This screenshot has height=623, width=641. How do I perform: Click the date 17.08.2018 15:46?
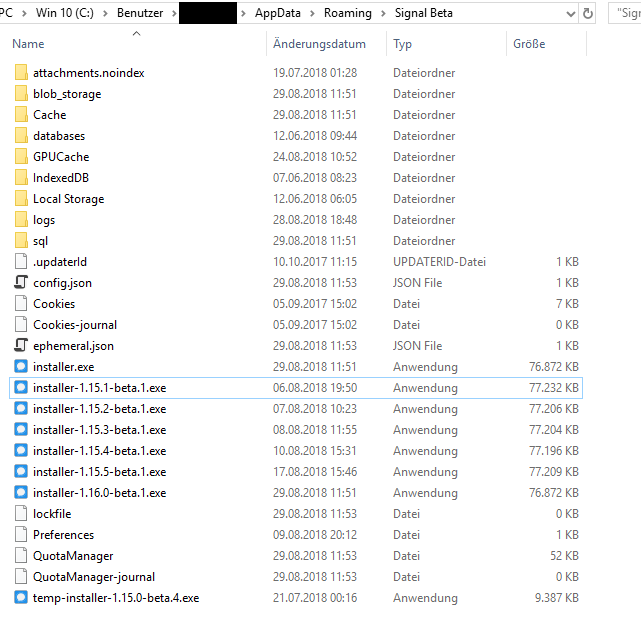coord(315,472)
